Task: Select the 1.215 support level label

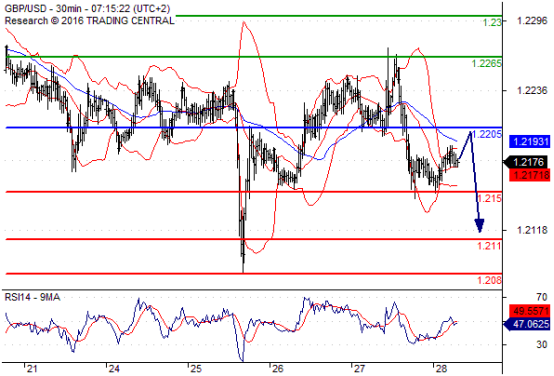Action: point(489,198)
